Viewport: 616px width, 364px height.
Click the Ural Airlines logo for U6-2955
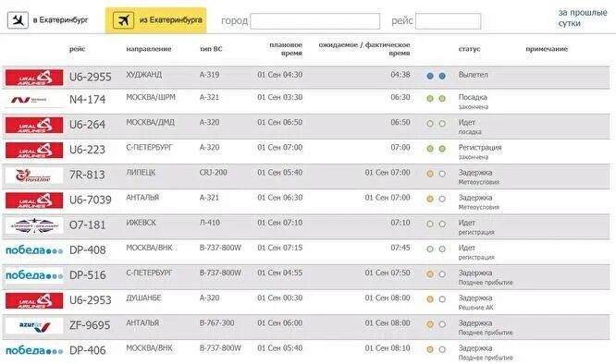[x=34, y=78]
